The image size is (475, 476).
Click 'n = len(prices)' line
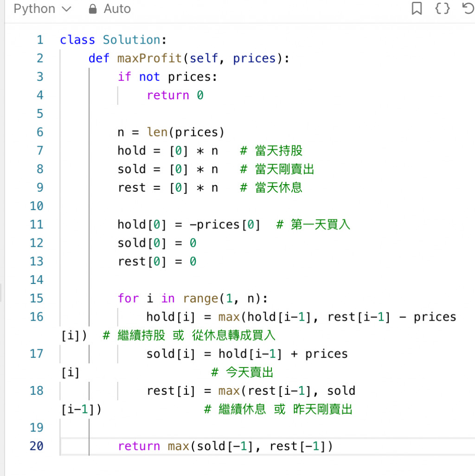click(171, 132)
